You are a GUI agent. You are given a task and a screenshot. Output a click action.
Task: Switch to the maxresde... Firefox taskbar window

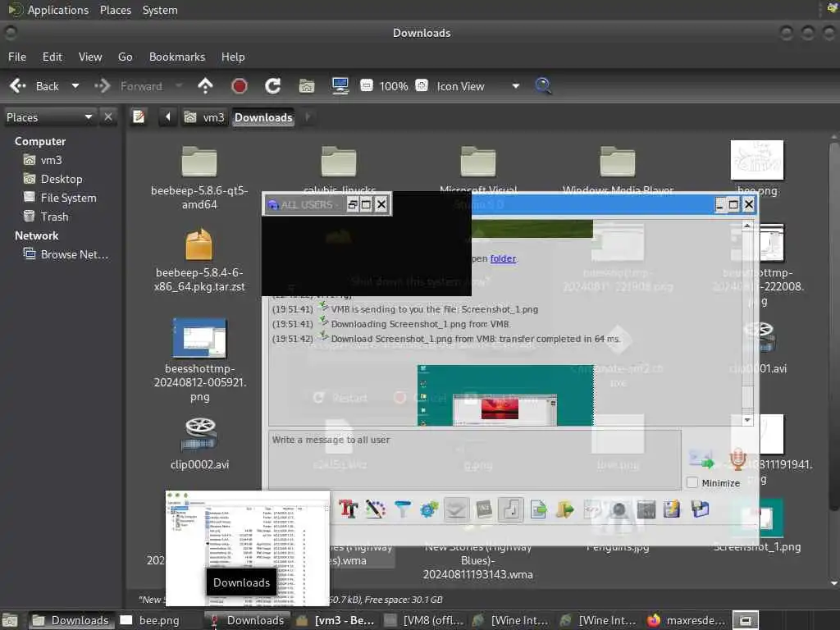687,620
